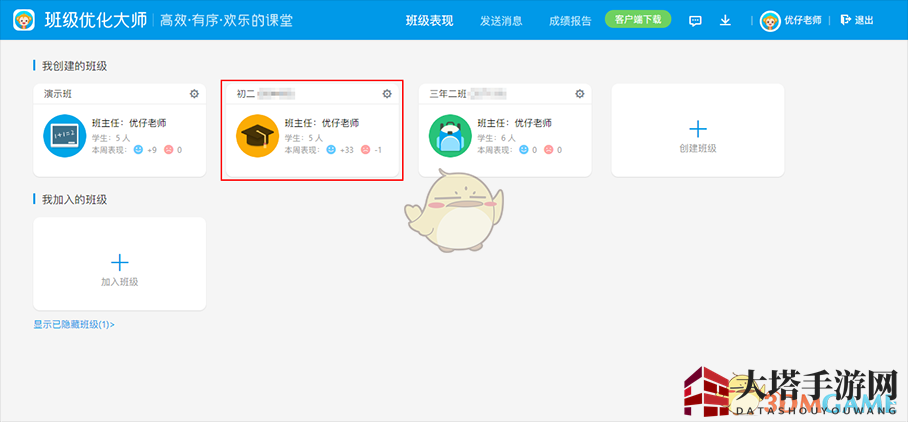Click the +9 score in 演示班 card

tap(152, 150)
